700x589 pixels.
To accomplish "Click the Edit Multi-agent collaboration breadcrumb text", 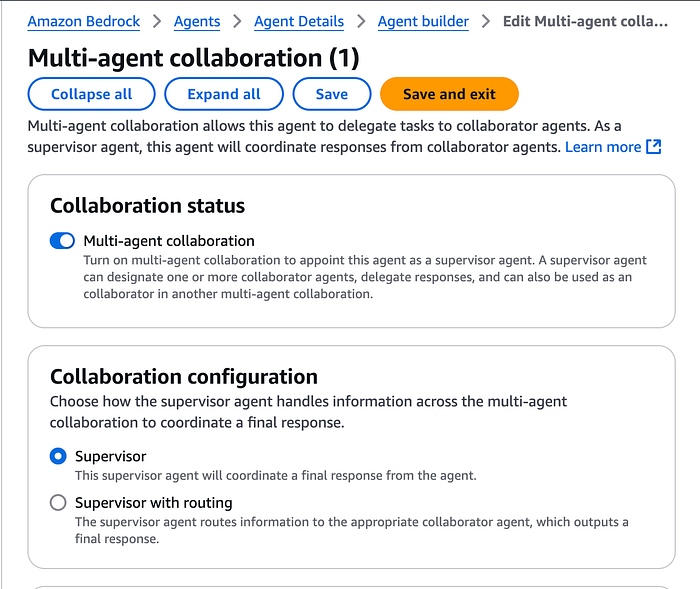I will pos(585,21).
